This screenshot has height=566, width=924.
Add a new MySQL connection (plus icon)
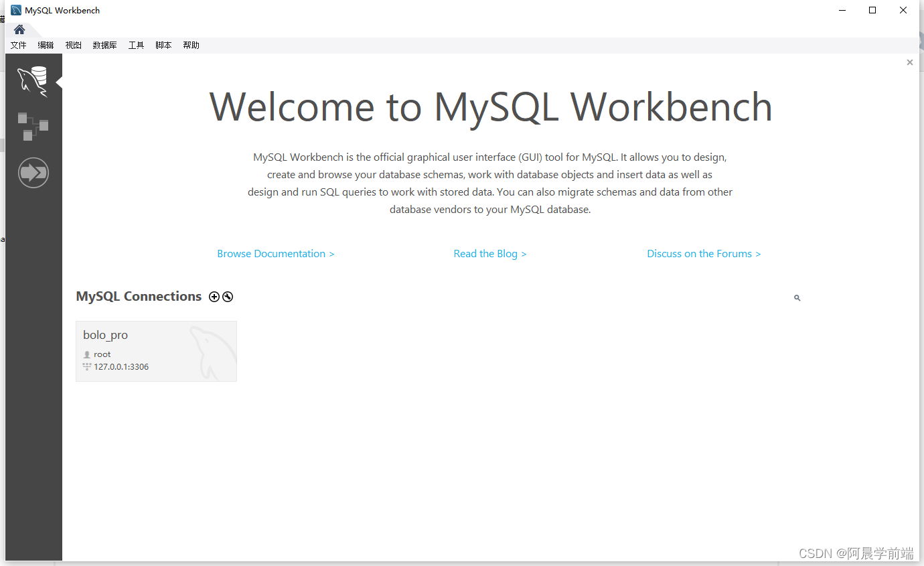tap(214, 297)
